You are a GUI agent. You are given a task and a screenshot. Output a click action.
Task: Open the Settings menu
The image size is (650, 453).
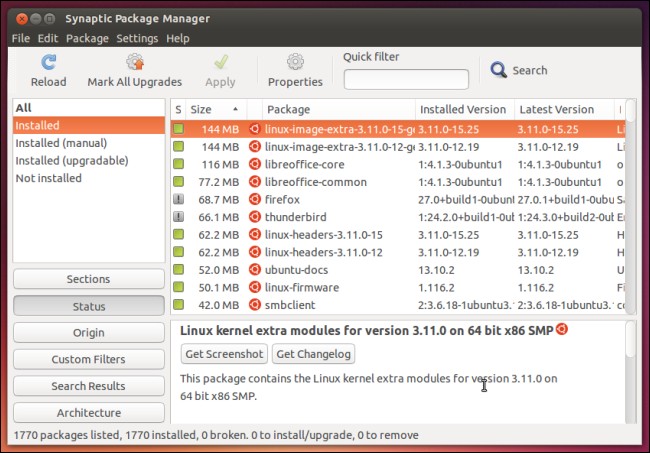pos(137,39)
